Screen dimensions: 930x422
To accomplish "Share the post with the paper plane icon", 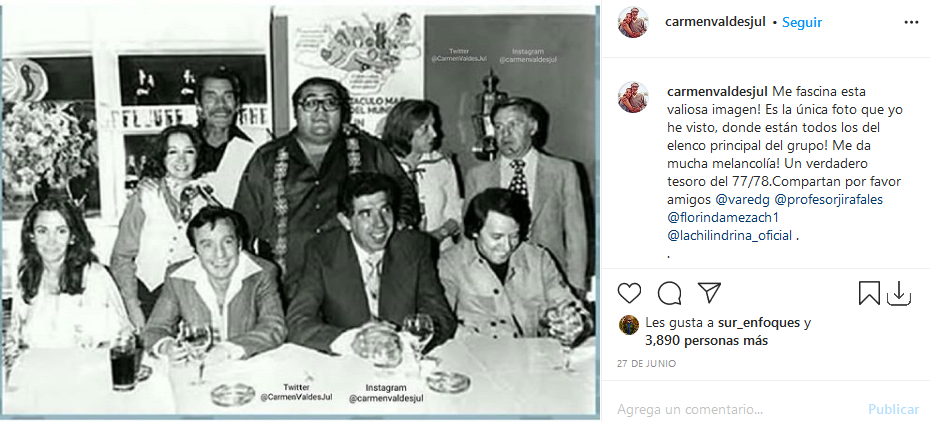I will pos(709,293).
